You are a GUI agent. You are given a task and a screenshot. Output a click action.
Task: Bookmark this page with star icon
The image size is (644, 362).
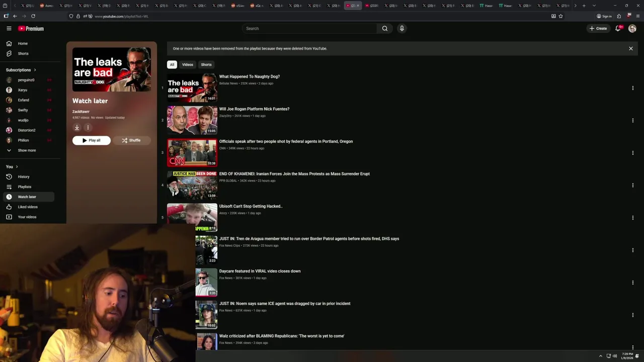point(560,16)
